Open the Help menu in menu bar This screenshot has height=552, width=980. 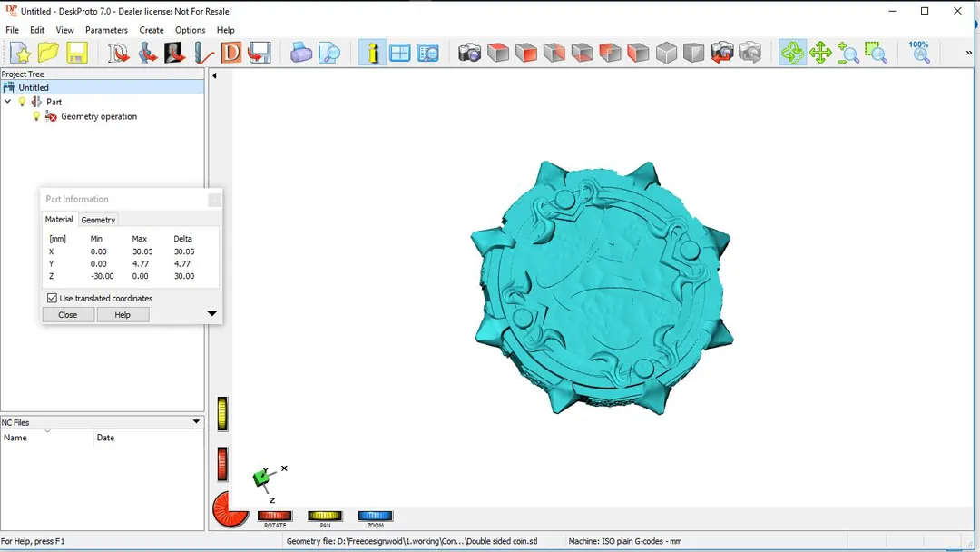(226, 30)
